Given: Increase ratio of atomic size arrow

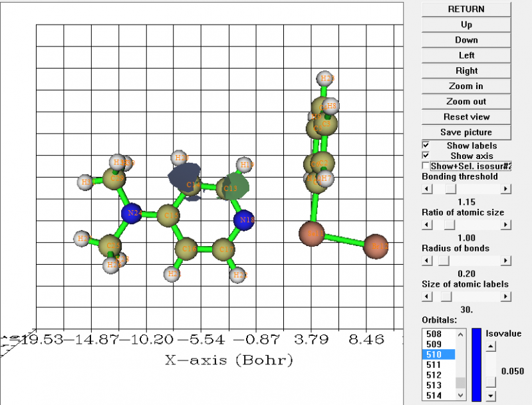Looking at the screenshot, I should point(505,225).
